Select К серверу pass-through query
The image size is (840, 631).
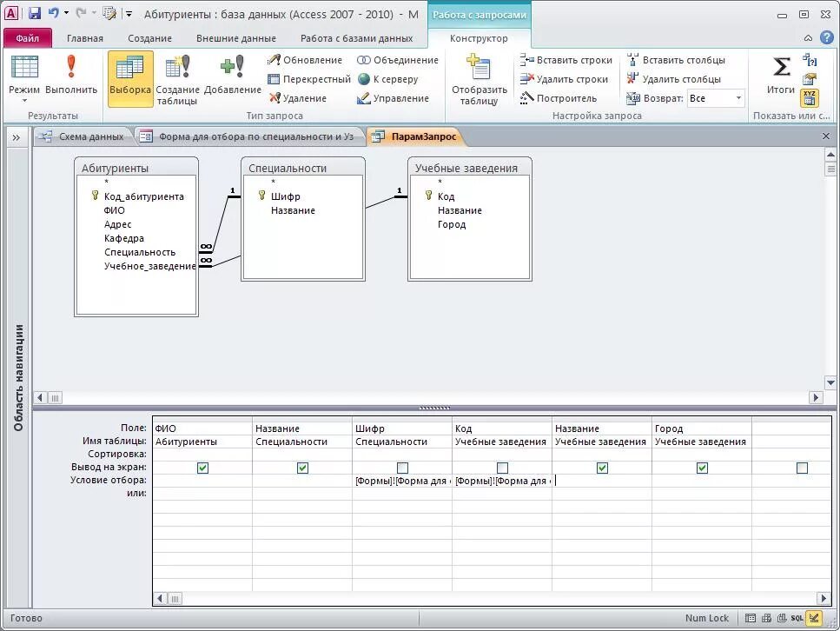coord(387,79)
